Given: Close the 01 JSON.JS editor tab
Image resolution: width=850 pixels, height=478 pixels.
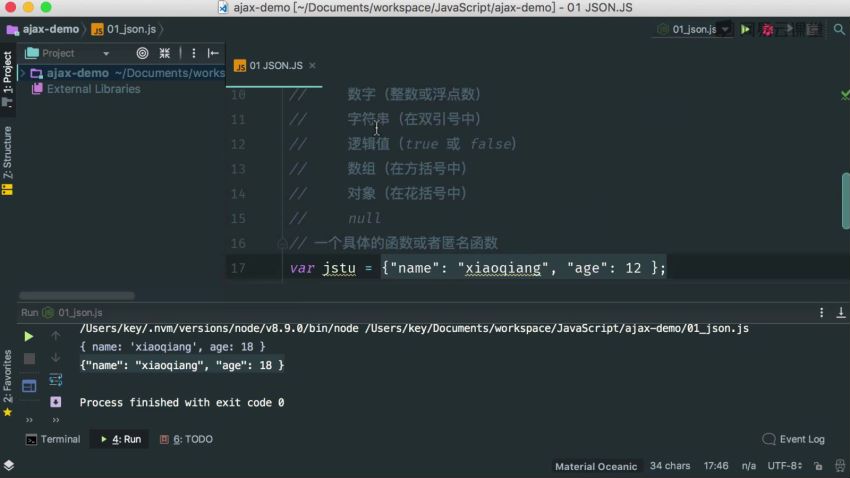Looking at the screenshot, I should click(312, 66).
